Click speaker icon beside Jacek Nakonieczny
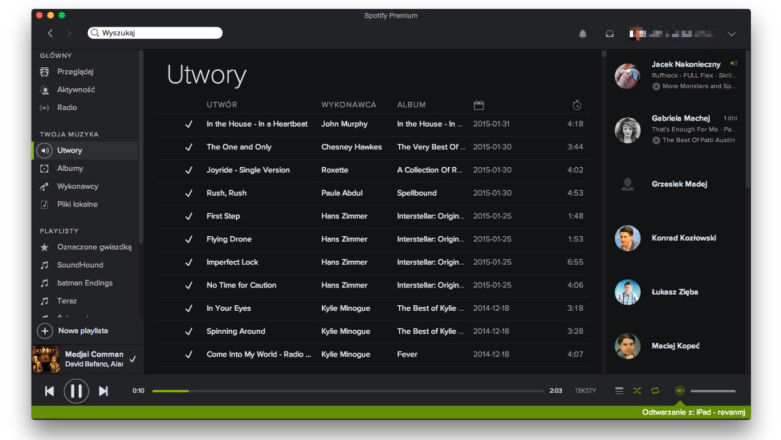 coord(734,64)
